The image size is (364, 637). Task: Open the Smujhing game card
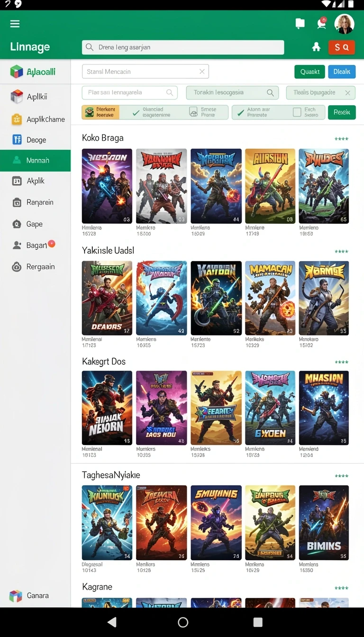[216, 523]
